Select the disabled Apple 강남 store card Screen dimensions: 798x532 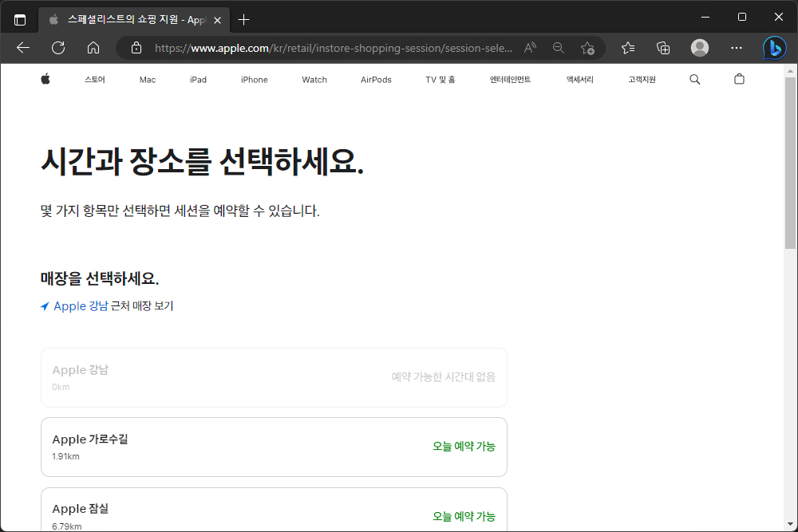pos(274,377)
